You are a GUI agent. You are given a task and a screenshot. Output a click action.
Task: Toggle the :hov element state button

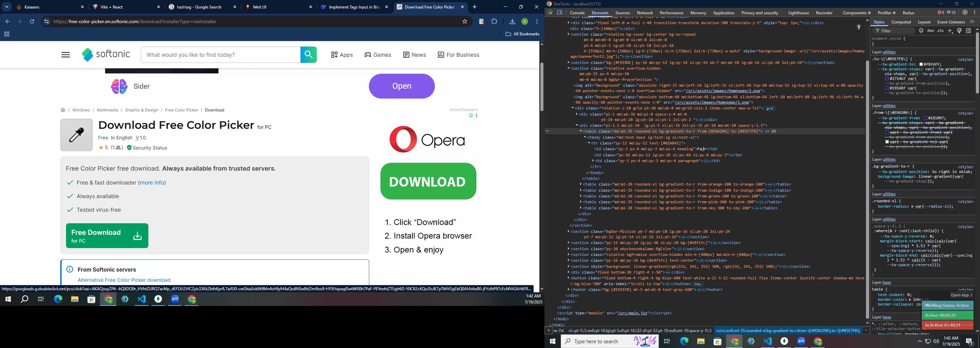(x=931, y=31)
